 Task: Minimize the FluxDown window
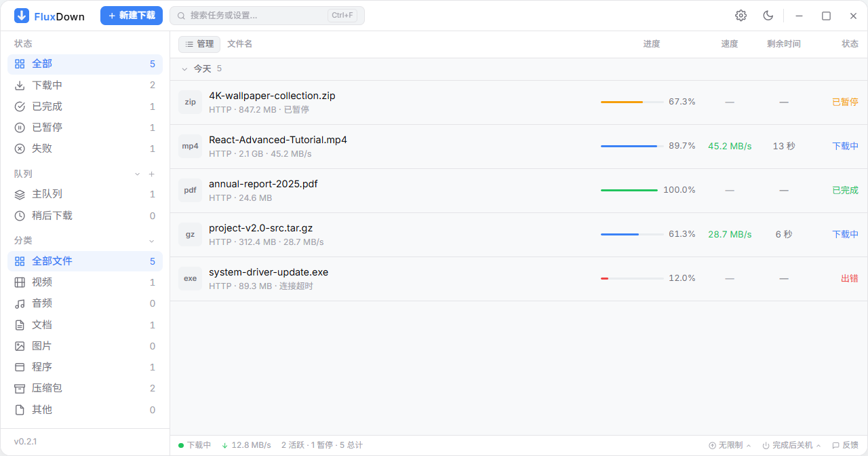pos(800,16)
